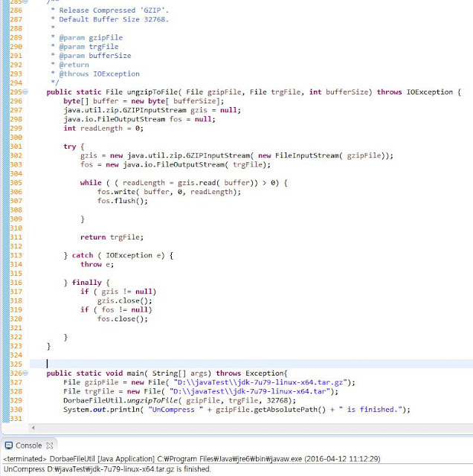The width and height of the screenshot is (473, 476).
Task: Click 'return trgFile;' statement
Action: pyautogui.click(x=112, y=237)
